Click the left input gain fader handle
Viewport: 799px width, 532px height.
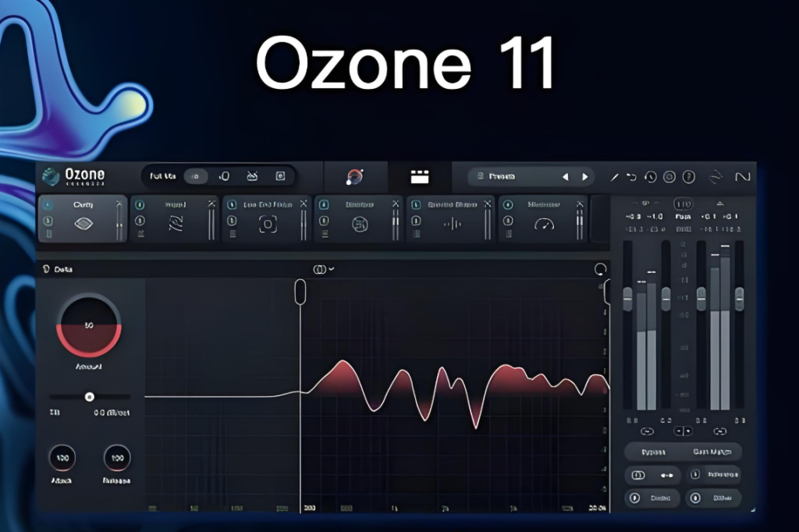point(628,299)
